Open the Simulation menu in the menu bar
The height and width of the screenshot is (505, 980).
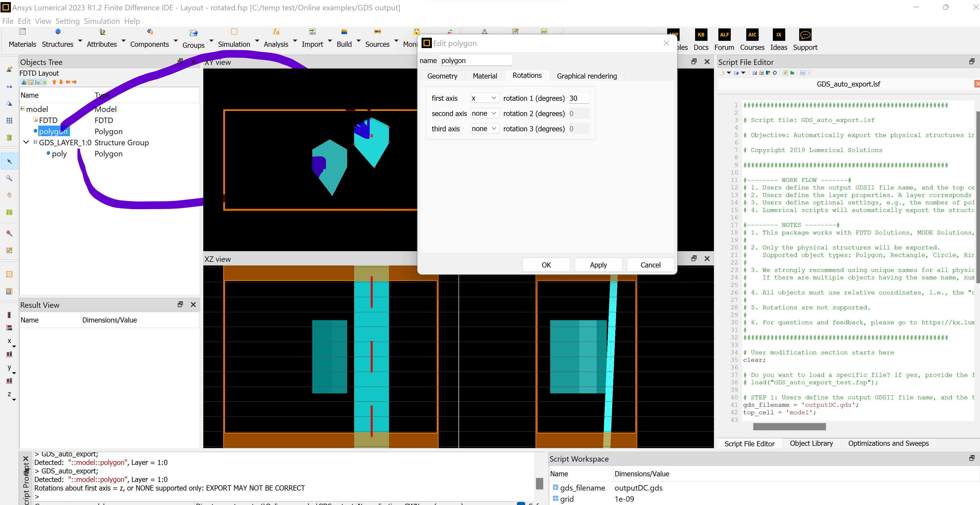[x=102, y=21]
